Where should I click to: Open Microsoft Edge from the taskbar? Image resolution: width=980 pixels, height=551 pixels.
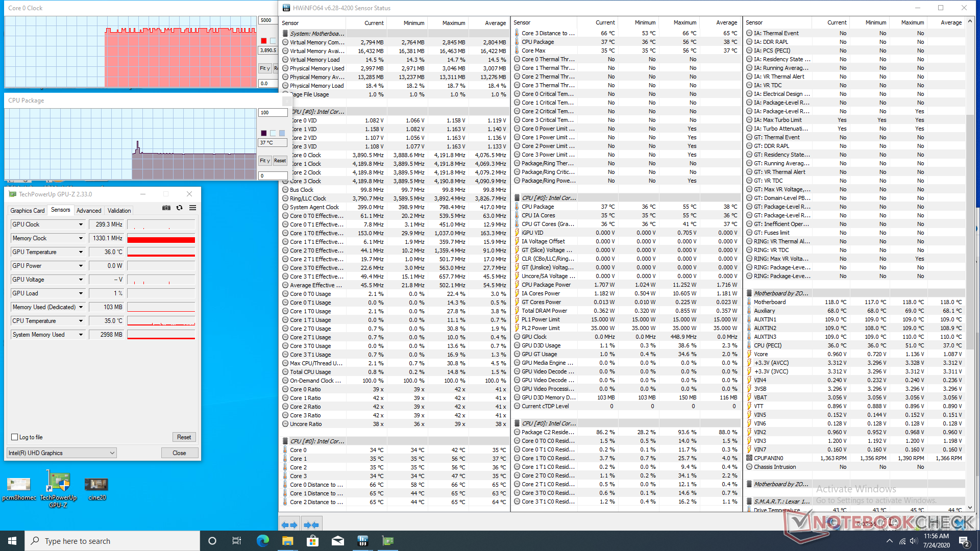262,541
